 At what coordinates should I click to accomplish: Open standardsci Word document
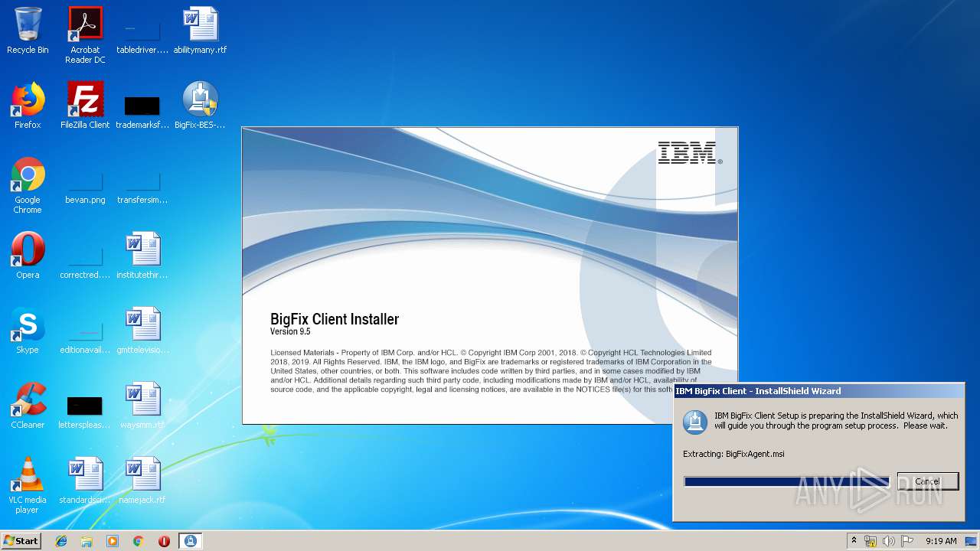pyautogui.click(x=85, y=481)
